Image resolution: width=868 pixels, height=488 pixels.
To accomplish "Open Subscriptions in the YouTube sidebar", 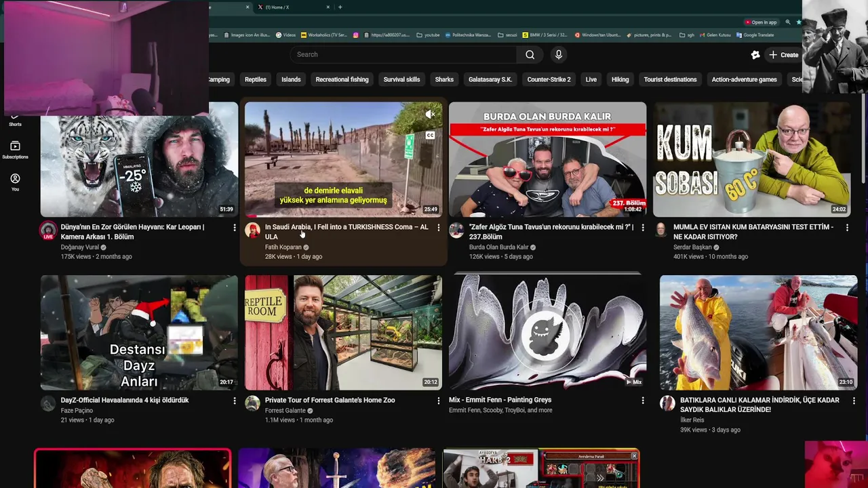I will pos(15,150).
